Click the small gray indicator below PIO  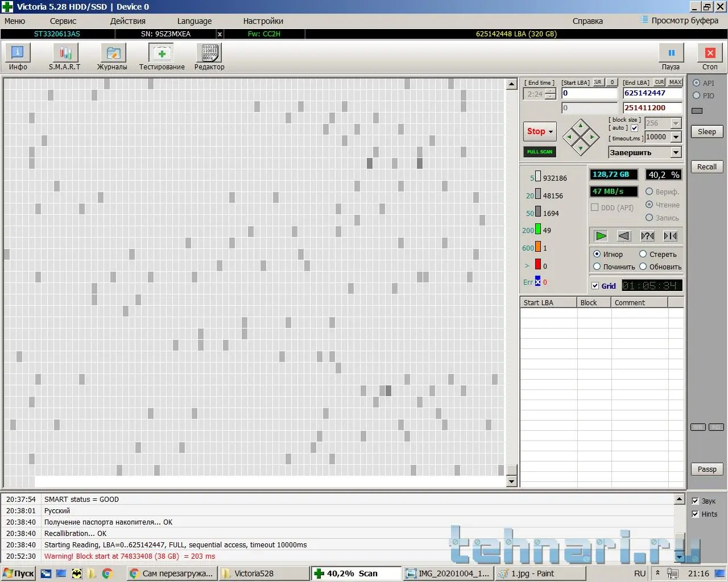coord(697,111)
